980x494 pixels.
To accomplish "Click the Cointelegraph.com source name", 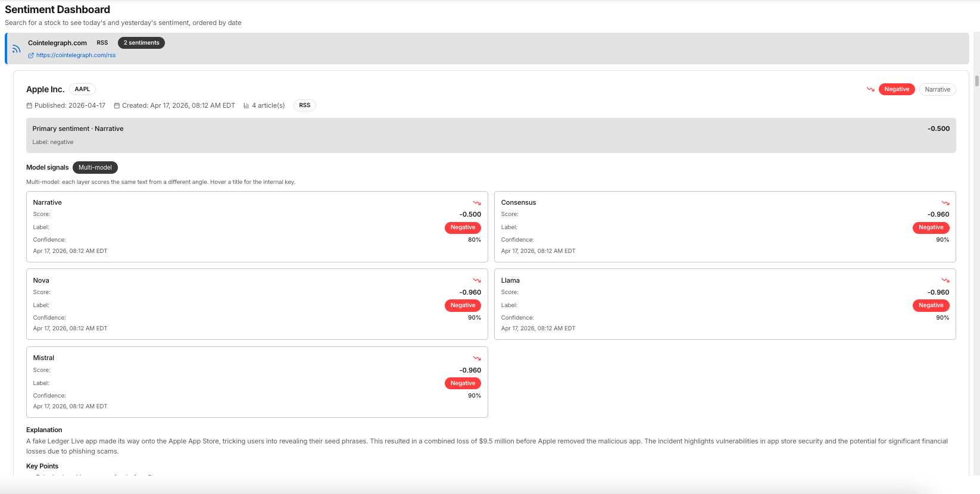I will point(57,43).
